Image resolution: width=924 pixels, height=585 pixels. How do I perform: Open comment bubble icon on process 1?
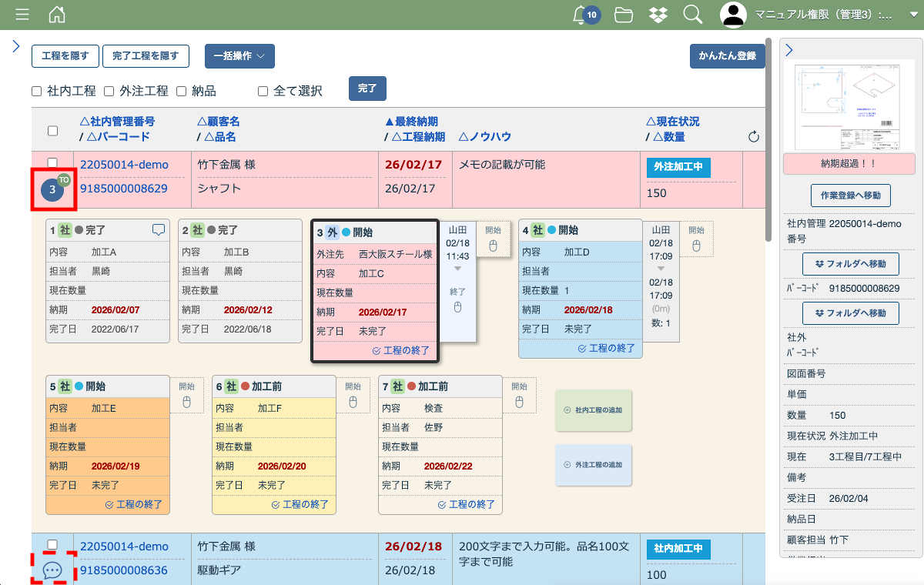pos(159,229)
